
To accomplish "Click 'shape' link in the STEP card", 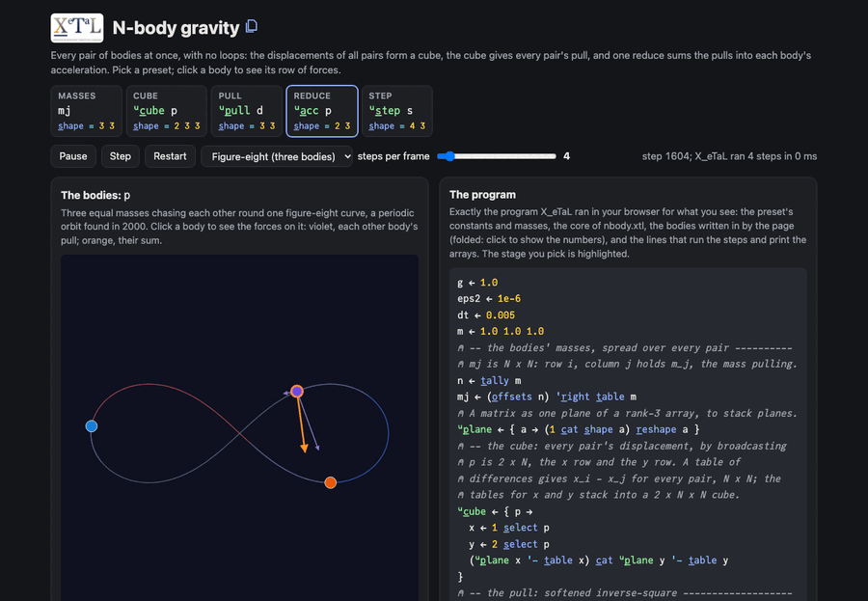I will pos(381,125).
